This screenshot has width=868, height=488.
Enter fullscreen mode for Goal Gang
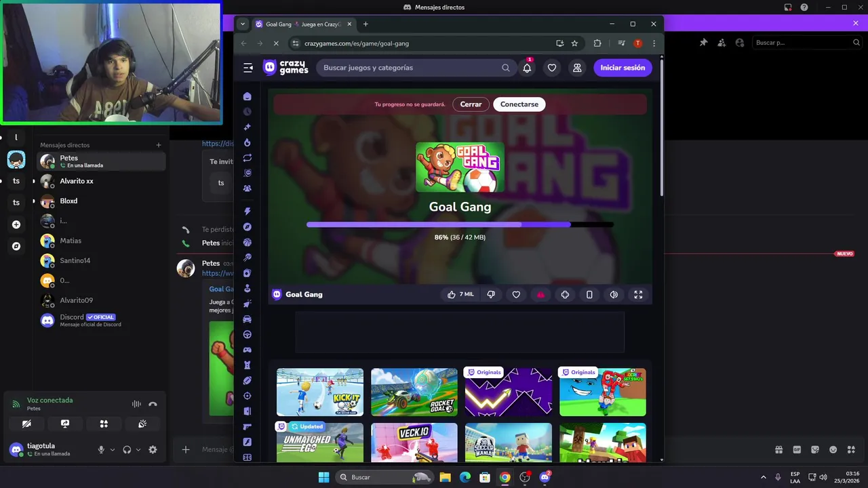point(638,294)
